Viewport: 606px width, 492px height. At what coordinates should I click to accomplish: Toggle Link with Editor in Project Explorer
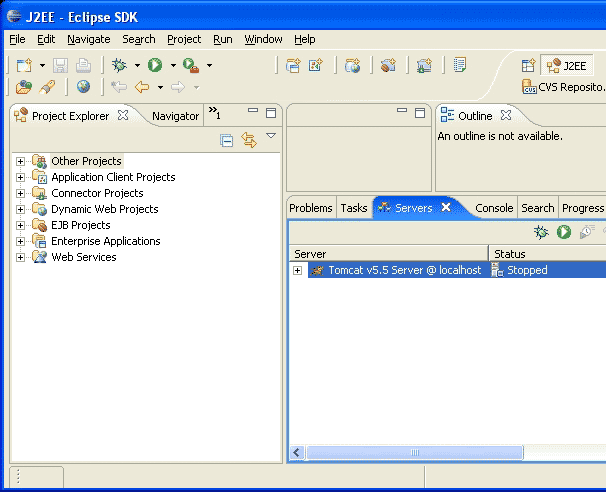point(249,140)
